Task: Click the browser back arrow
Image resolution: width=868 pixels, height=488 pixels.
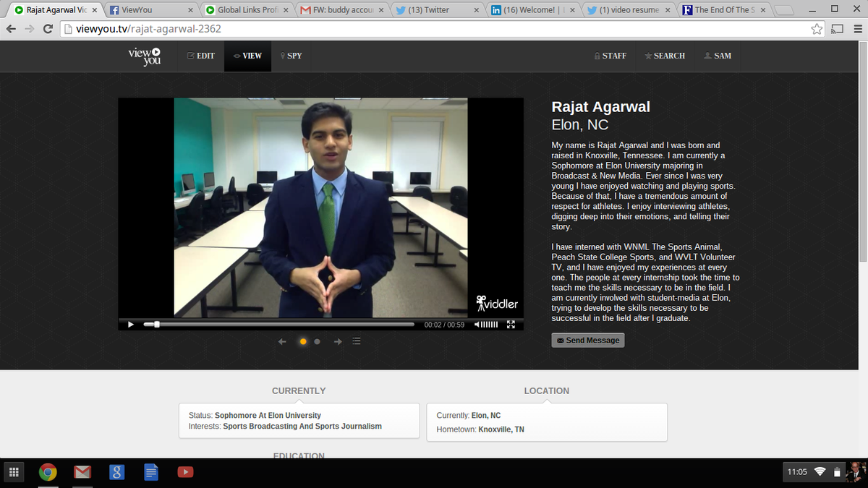Action: point(12,30)
